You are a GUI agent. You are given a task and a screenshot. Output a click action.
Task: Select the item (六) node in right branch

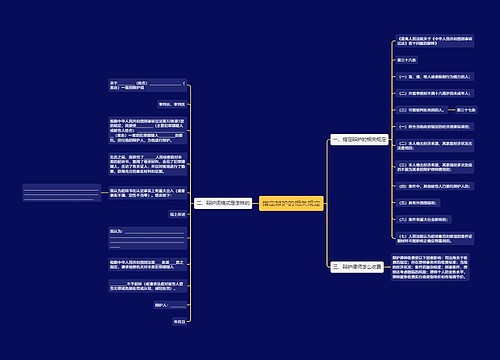pyautogui.click(x=423, y=219)
